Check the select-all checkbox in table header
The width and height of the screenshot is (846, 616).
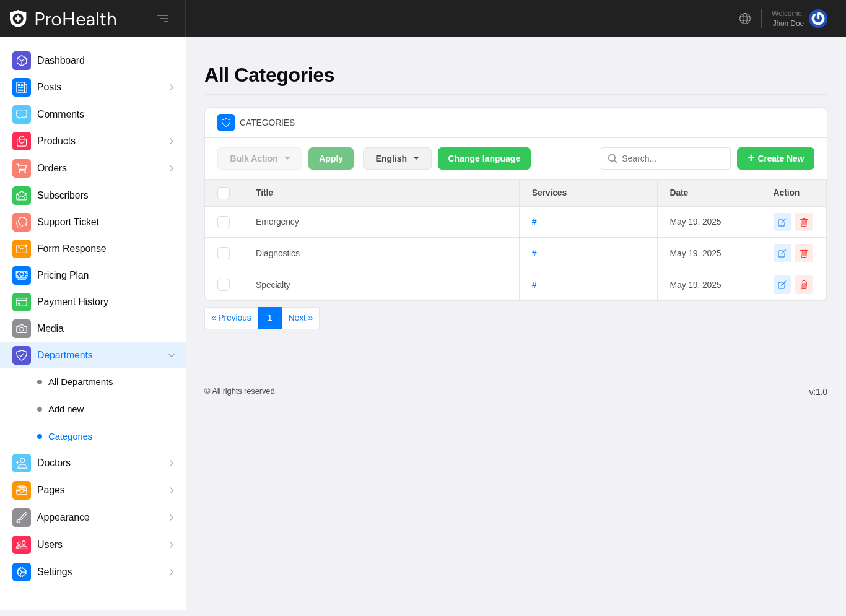click(224, 193)
